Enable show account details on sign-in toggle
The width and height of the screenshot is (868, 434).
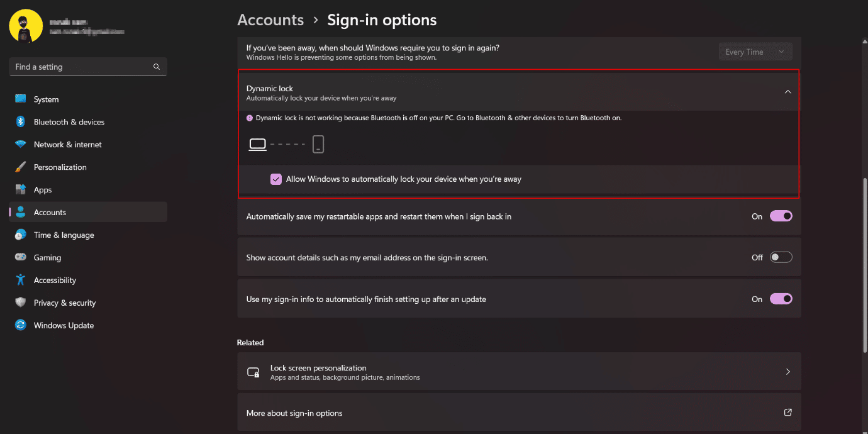coord(781,258)
